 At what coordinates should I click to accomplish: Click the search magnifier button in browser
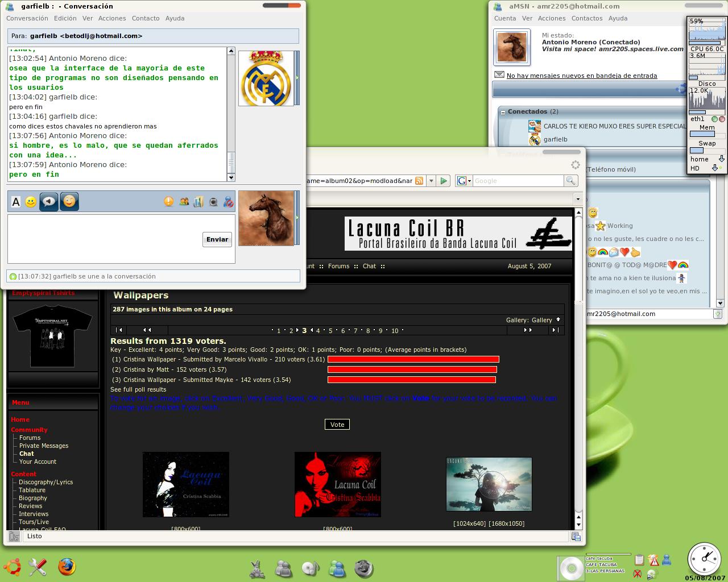point(570,181)
